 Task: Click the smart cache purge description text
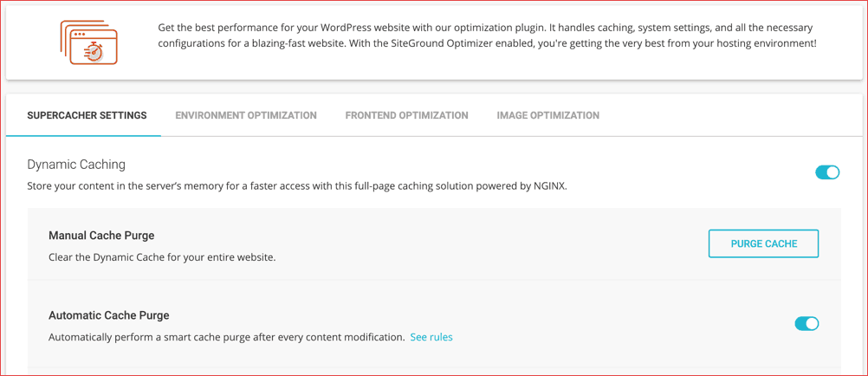[227, 337]
